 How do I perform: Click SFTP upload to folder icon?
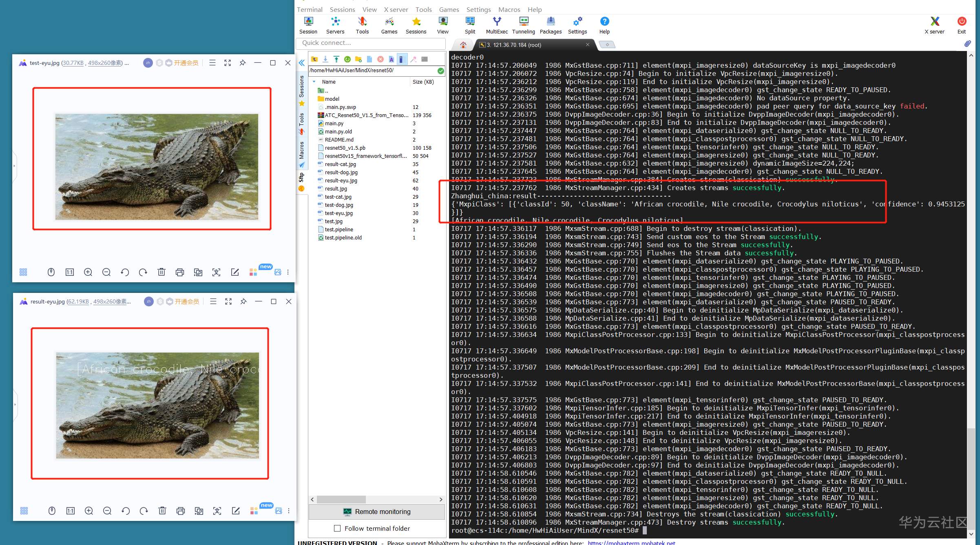coord(336,59)
